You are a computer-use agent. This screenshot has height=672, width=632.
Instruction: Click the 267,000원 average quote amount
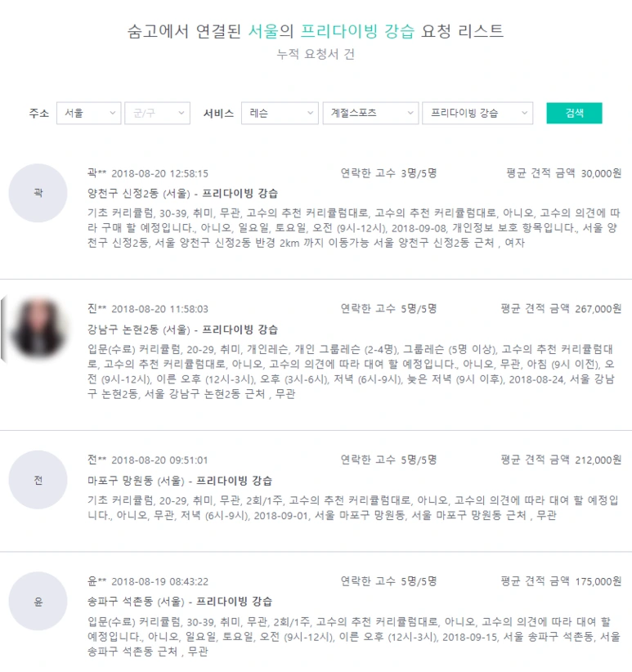(x=598, y=309)
